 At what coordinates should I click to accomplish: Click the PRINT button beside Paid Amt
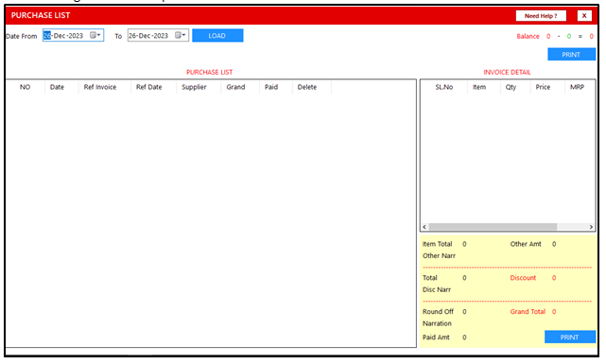pos(570,337)
